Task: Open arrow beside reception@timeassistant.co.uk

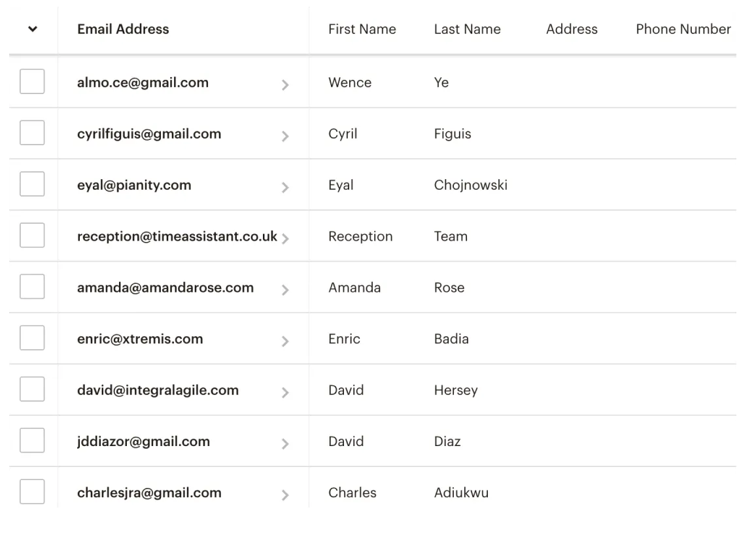Action: click(285, 239)
